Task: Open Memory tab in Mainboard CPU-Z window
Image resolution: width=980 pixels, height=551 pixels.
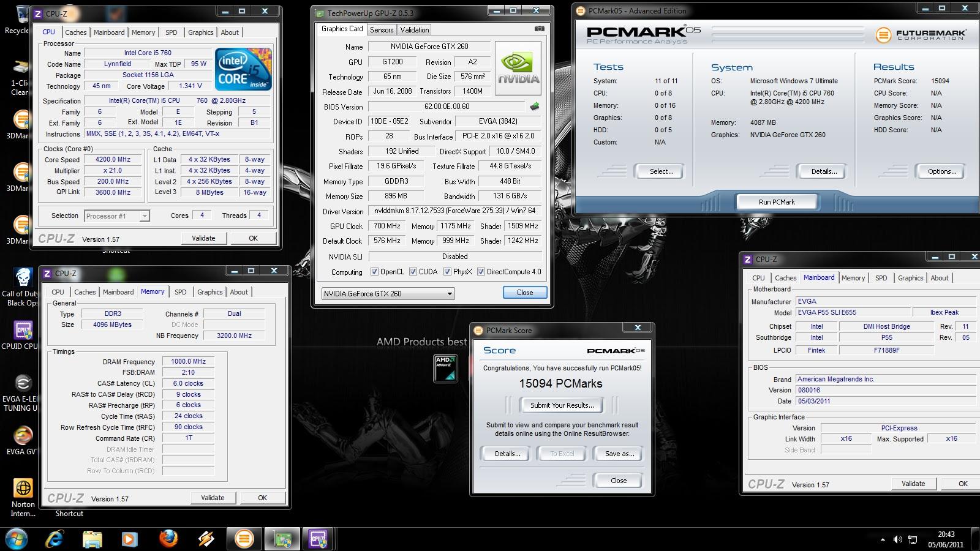Action: (x=853, y=278)
